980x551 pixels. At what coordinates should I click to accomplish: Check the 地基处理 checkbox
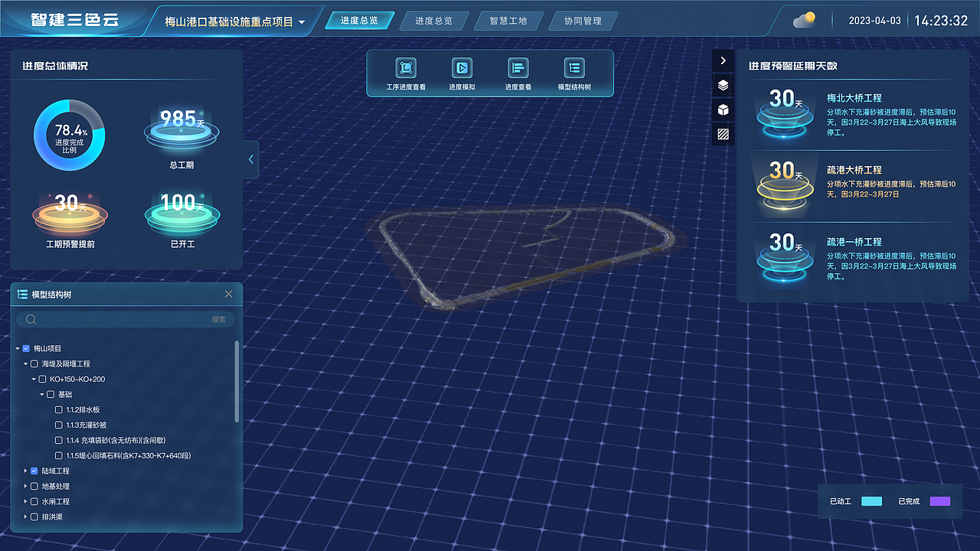point(34,486)
